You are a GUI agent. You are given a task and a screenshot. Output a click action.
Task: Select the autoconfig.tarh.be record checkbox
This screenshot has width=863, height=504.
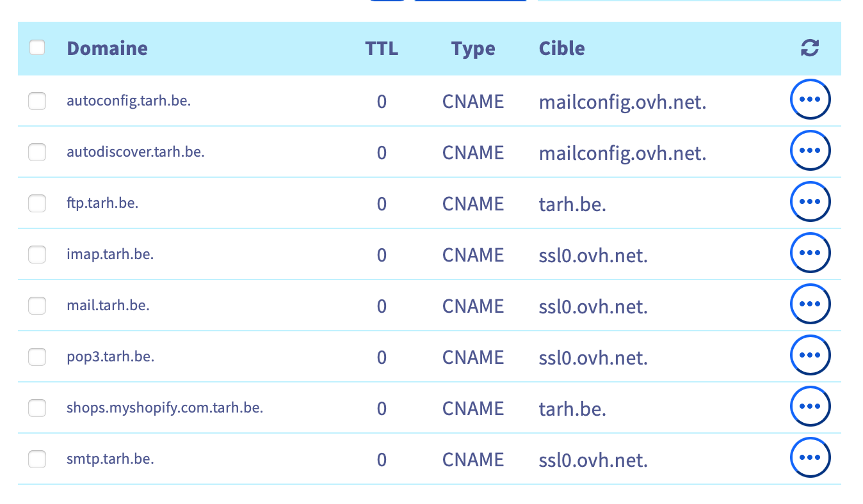[x=37, y=101]
